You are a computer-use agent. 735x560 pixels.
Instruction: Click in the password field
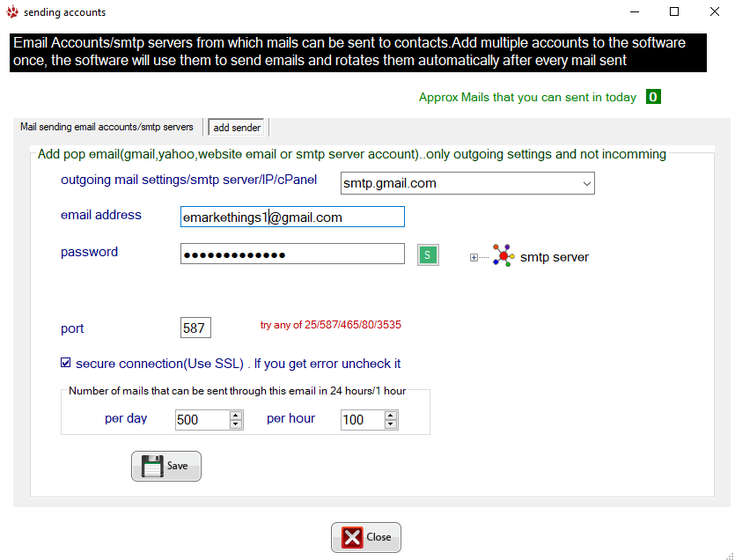coord(292,254)
